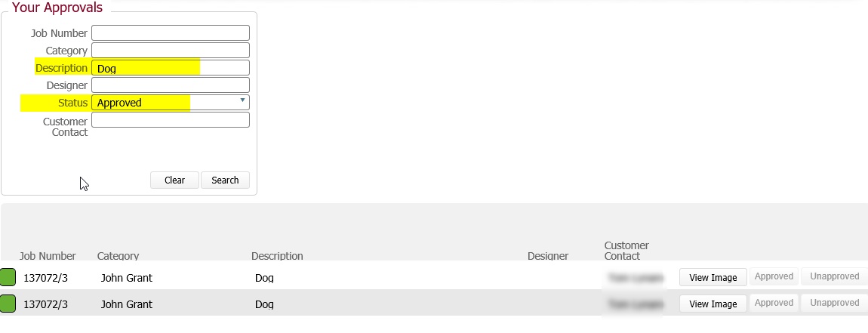
Task: View Image for the second Dog job
Action: pyautogui.click(x=713, y=304)
